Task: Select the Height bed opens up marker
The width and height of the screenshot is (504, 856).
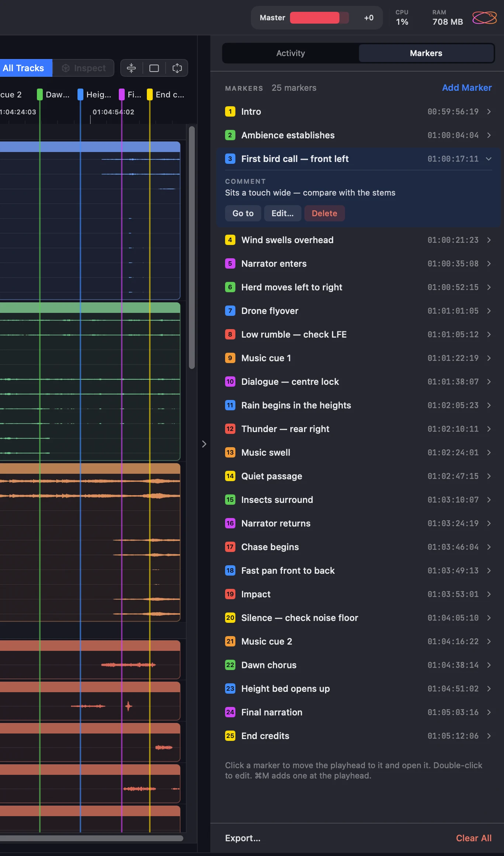Action: point(358,688)
